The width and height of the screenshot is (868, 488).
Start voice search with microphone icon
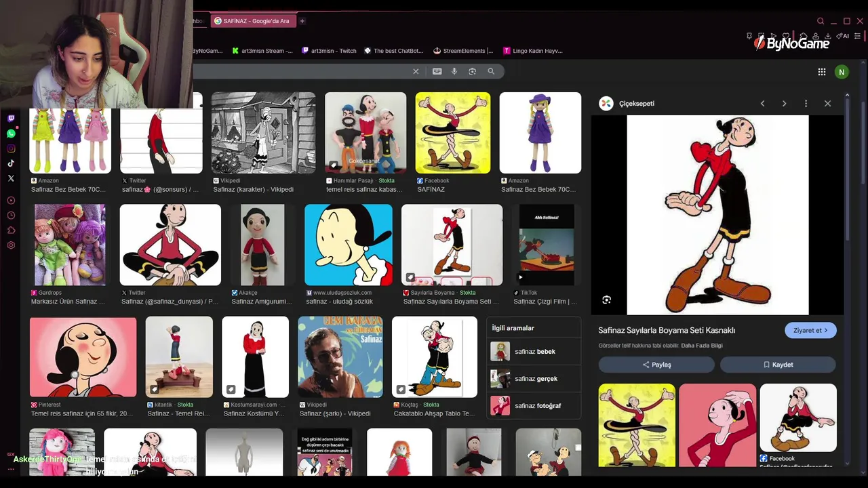point(454,71)
